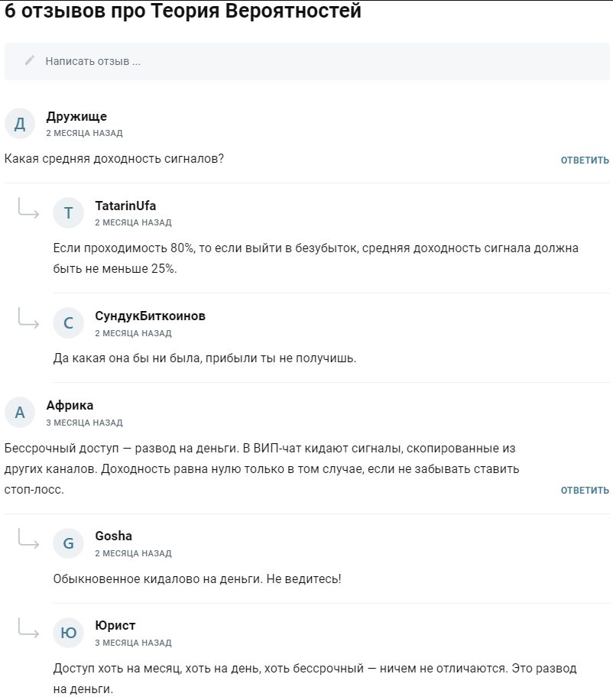Click the "Д" avatar for Дружище
Image resolution: width=613 pixels, height=700 pixels.
[20, 123]
